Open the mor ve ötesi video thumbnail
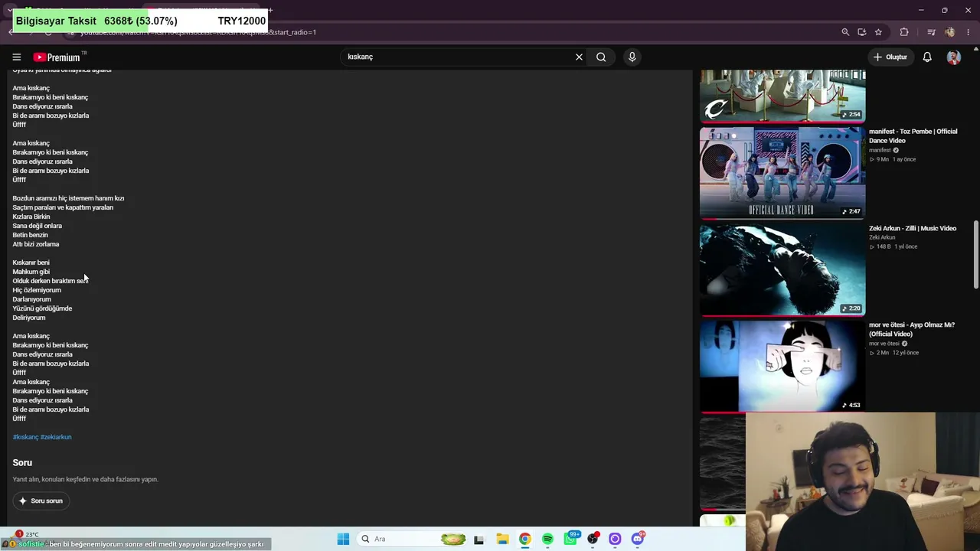The image size is (980, 551). [782, 366]
